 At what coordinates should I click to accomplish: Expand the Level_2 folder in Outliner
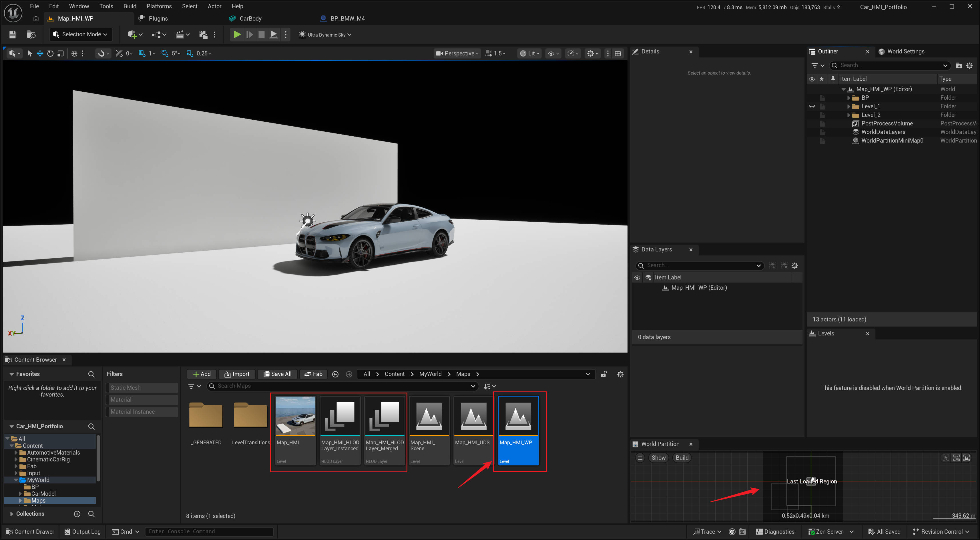848,115
